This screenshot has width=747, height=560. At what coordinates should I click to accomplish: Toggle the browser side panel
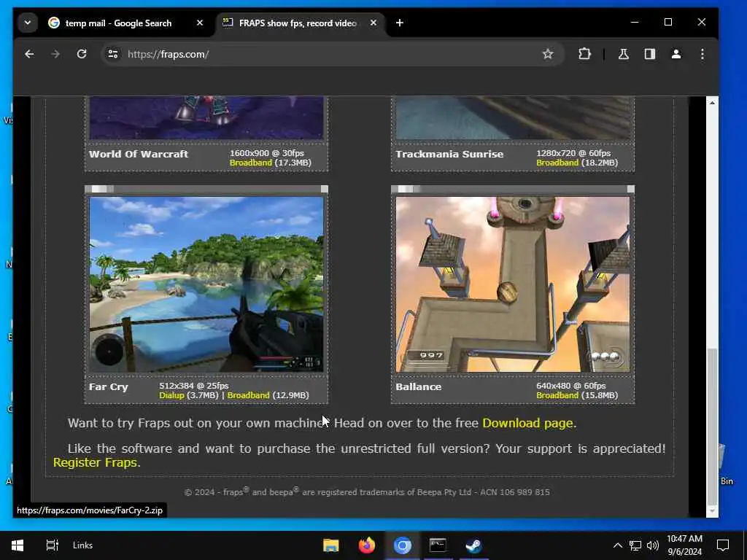(650, 54)
